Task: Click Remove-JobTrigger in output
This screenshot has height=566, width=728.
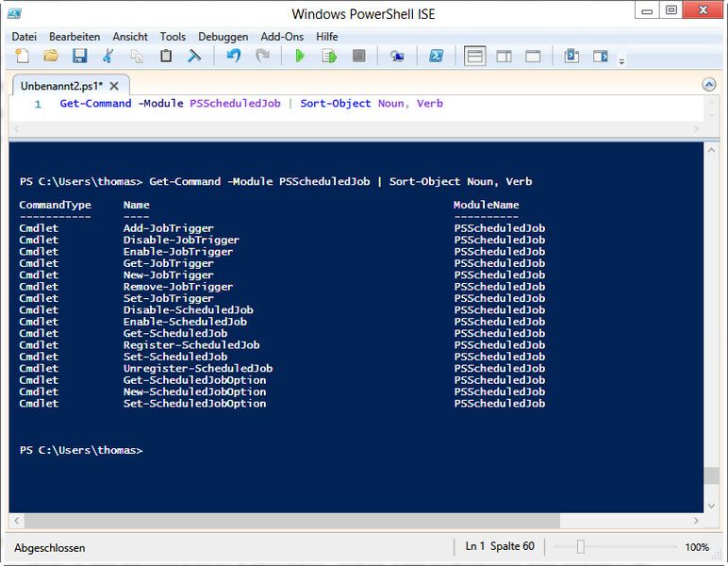Action: tap(178, 287)
